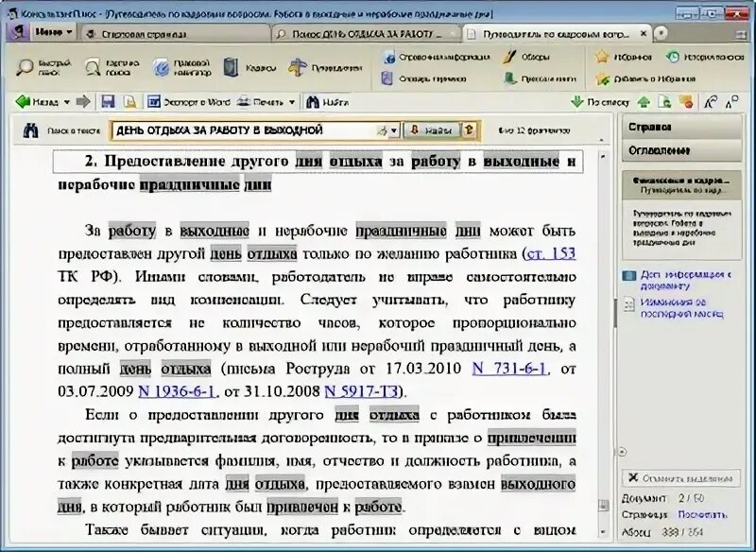
Task: Collapse the right panel with the circle arrow
Action: pyautogui.click(x=623, y=452)
